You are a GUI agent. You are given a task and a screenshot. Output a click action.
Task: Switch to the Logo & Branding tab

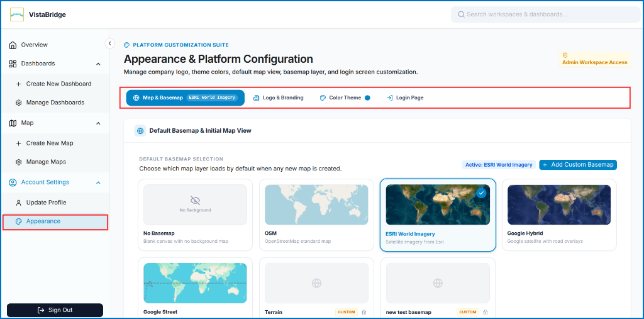coord(279,98)
